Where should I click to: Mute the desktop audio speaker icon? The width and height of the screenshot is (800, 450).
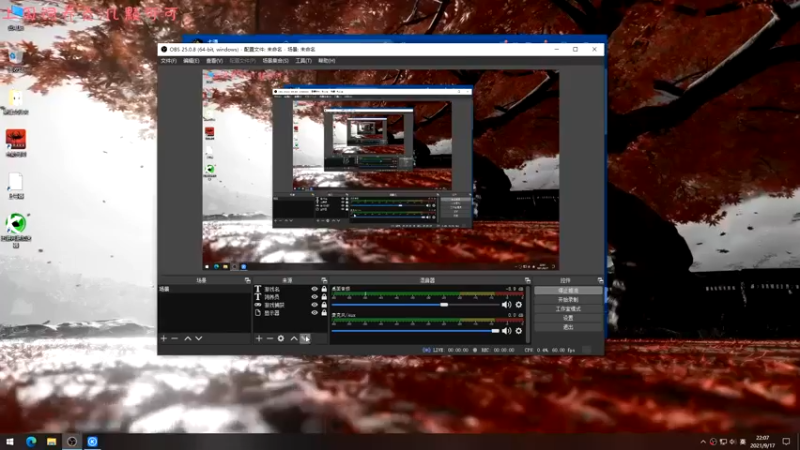[506, 304]
